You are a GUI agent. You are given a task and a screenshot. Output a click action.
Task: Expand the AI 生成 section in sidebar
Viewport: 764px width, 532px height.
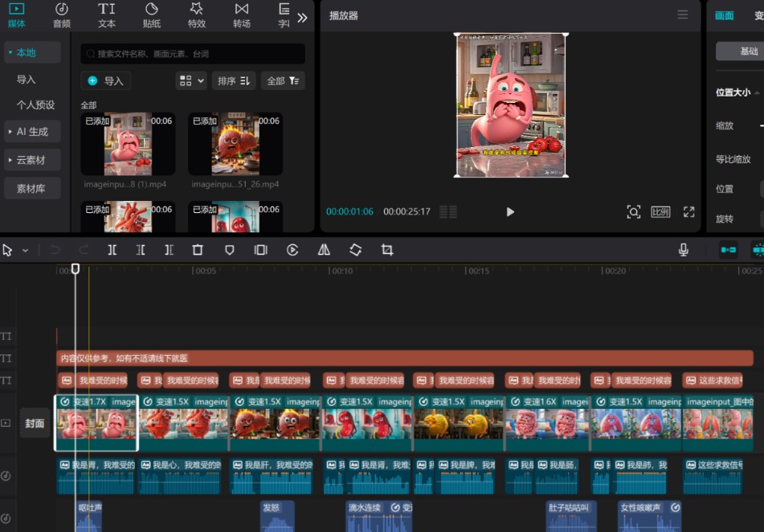tap(32, 132)
